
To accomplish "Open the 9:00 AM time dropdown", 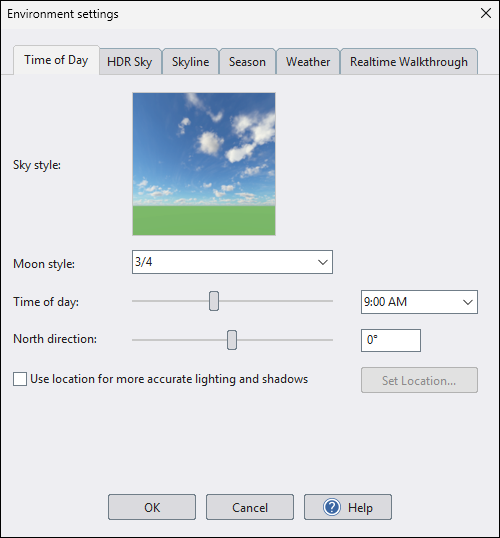I will 419,302.
